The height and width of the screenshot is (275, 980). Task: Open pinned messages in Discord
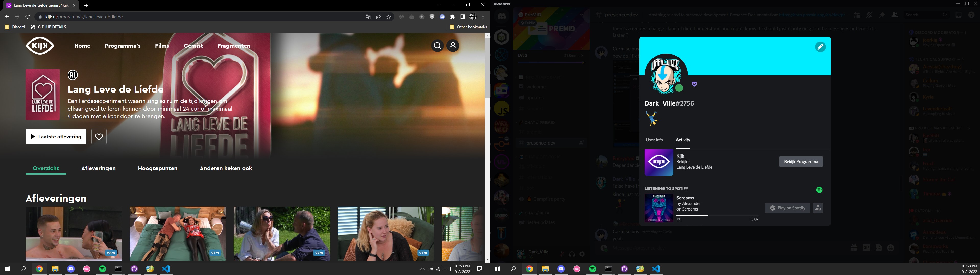(x=882, y=15)
